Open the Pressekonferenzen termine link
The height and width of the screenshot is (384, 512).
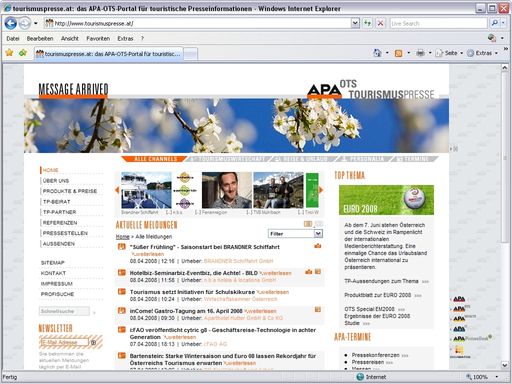(x=376, y=355)
